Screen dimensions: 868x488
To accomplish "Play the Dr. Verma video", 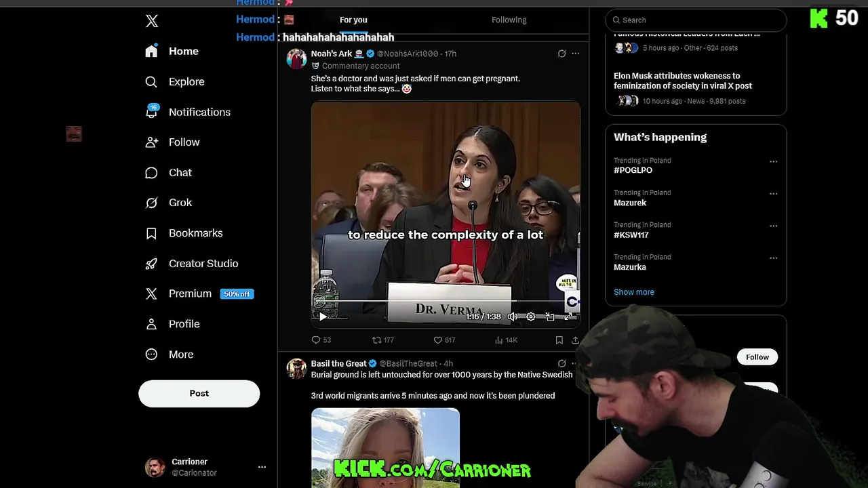I will [x=323, y=317].
